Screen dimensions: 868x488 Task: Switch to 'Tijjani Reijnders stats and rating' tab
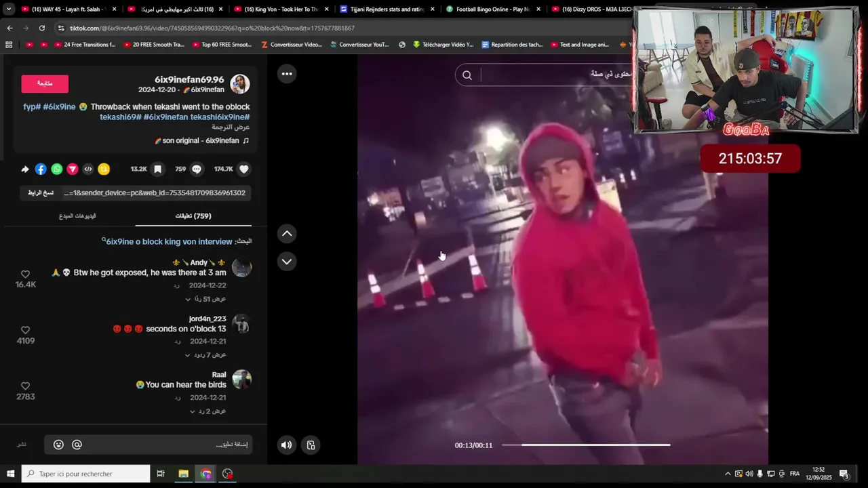(x=388, y=9)
